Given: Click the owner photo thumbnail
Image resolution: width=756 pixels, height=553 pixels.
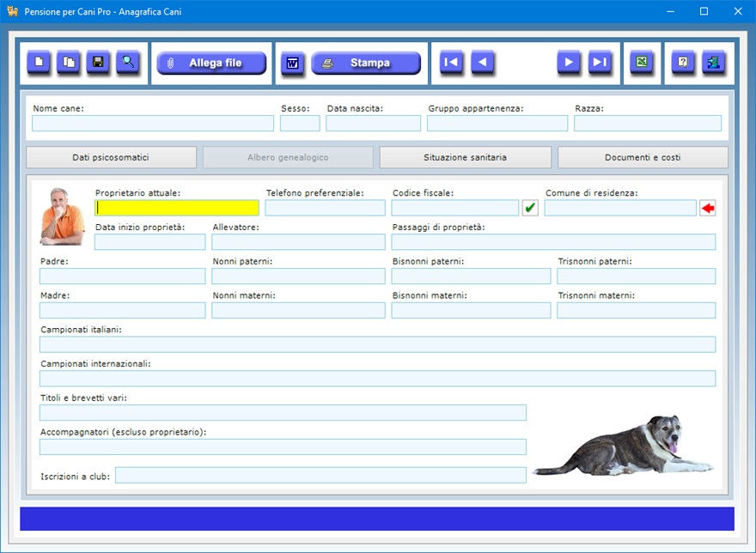Looking at the screenshot, I should [x=62, y=216].
